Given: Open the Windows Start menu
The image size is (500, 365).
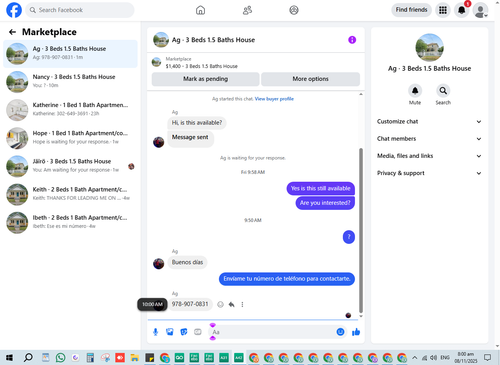Looking at the screenshot, I should pyautogui.click(x=9, y=358).
